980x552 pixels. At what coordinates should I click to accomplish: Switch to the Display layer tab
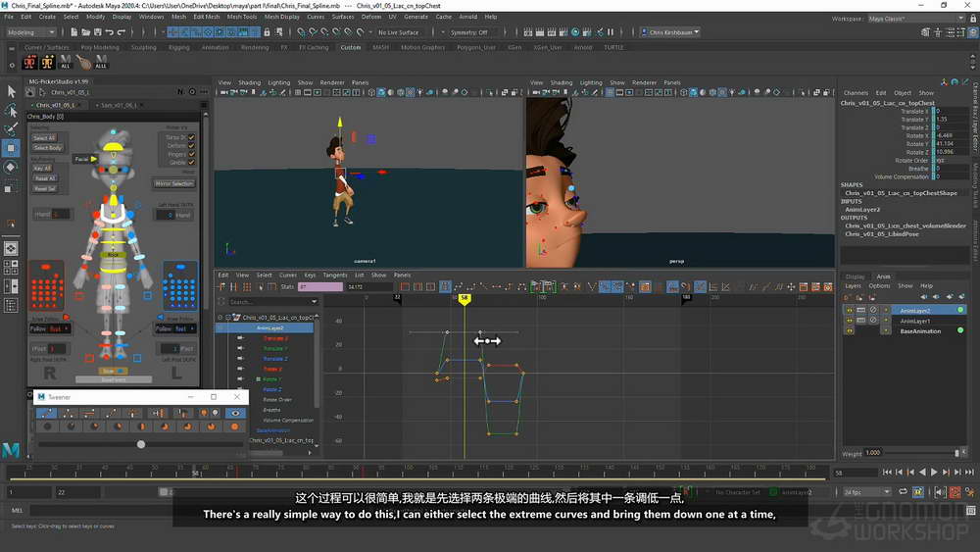855,276
